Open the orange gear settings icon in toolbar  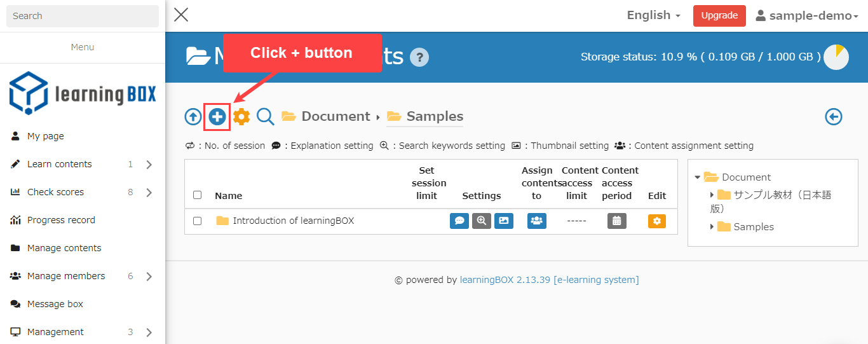click(x=241, y=117)
